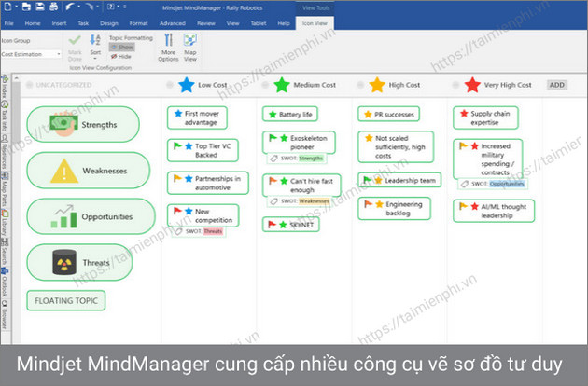Click green flag on Top Tier VC Backed
588x386 pixels.
[177, 145]
